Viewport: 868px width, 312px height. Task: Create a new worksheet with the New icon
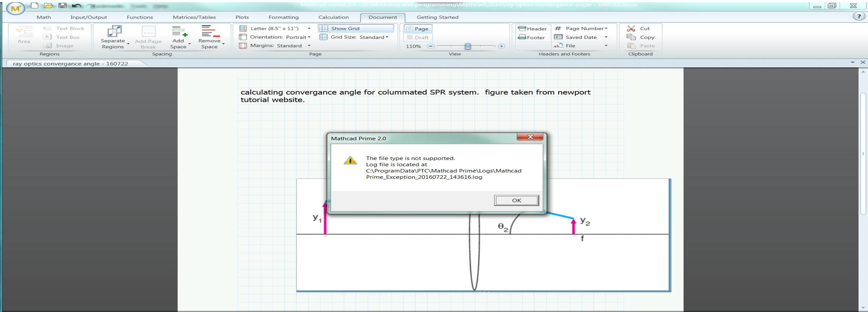pos(34,5)
